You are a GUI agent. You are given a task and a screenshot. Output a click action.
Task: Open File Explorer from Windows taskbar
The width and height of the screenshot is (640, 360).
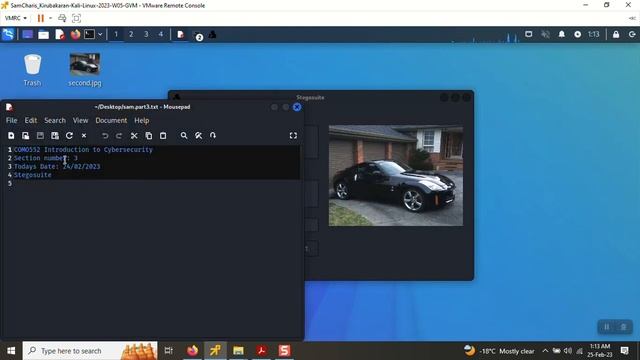coord(238,351)
